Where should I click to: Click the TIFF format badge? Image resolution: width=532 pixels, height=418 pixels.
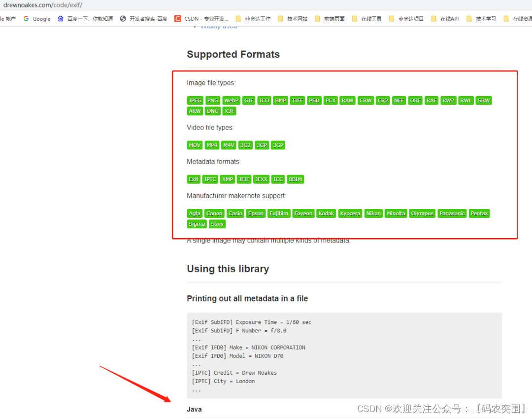(x=298, y=101)
